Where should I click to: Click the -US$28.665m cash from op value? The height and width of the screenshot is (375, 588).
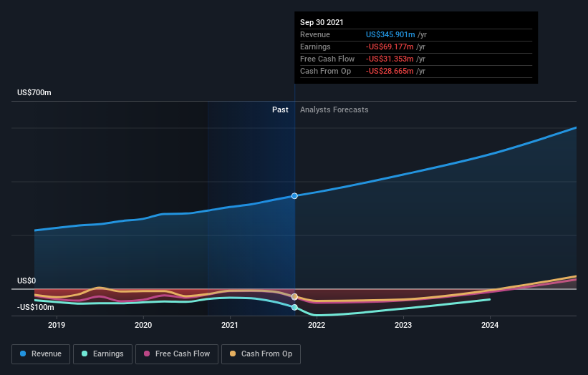tap(390, 71)
